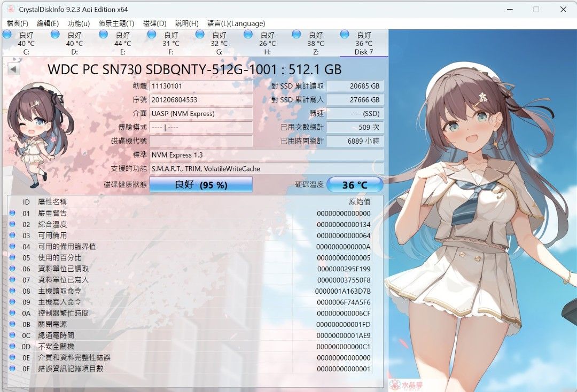Click the status dot for attribute 0F
This screenshot has width=577, height=392.
[x=12, y=368]
